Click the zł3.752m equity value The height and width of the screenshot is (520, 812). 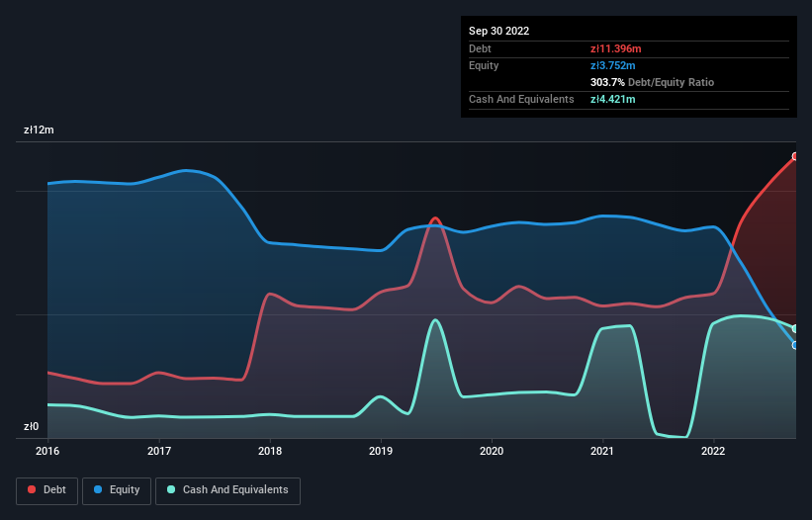pyautogui.click(x=612, y=65)
